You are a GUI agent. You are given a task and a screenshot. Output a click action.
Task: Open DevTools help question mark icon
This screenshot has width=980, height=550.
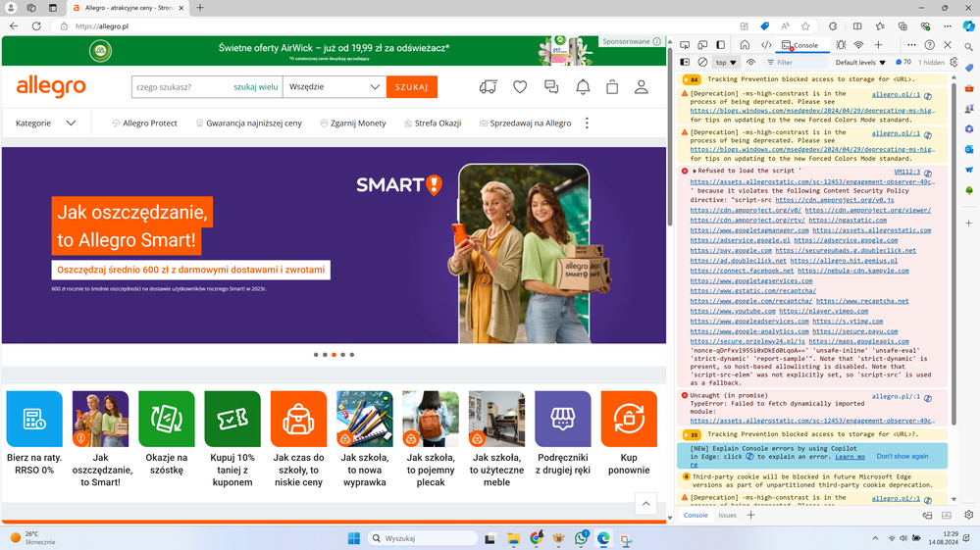click(929, 45)
